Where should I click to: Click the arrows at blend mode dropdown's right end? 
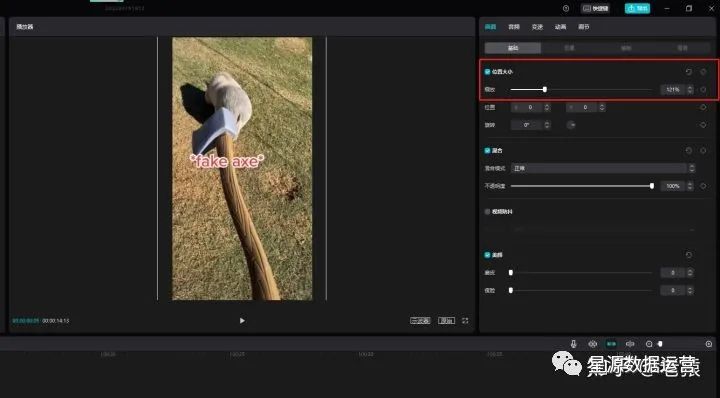(692, 168)
